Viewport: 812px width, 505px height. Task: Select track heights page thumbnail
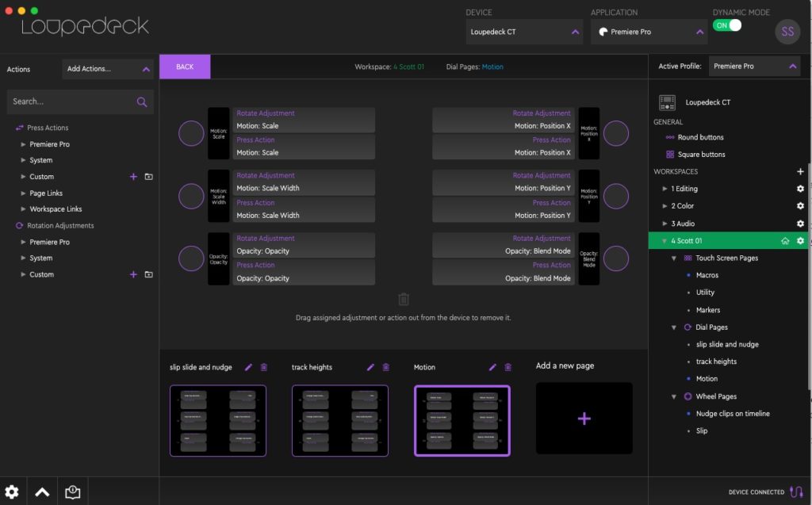[339, 421]
